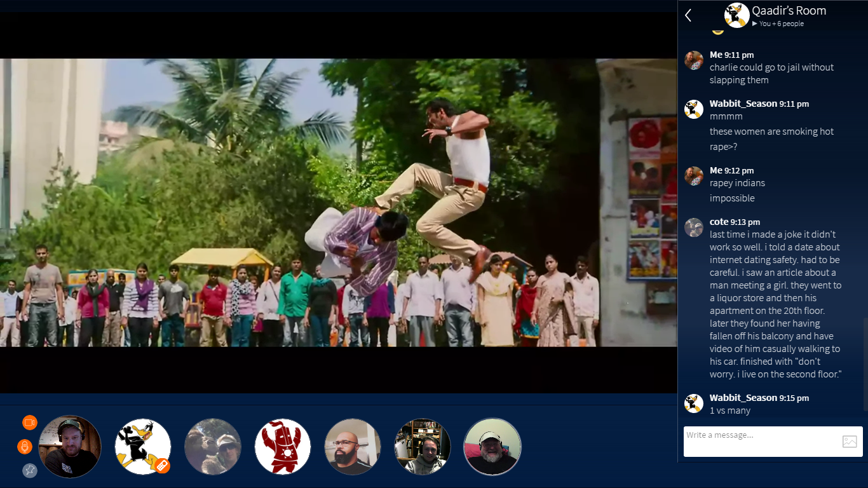Click the Wabbit_Season name at 9:15 pm

[743, 398]
